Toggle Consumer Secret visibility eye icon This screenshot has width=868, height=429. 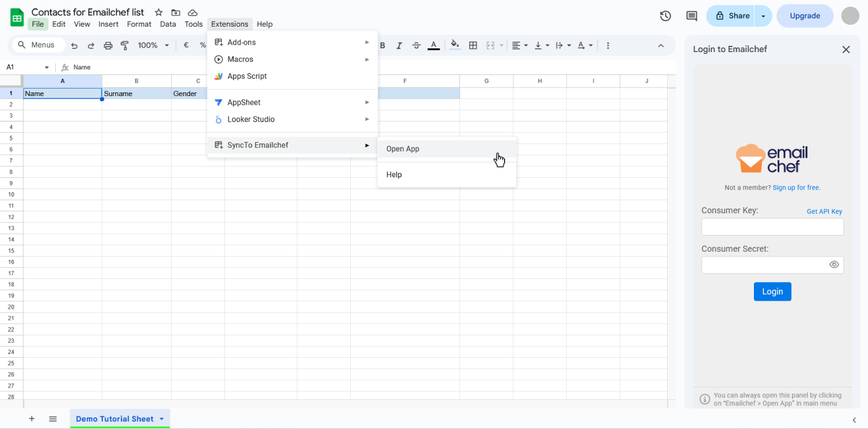(834, 265)
